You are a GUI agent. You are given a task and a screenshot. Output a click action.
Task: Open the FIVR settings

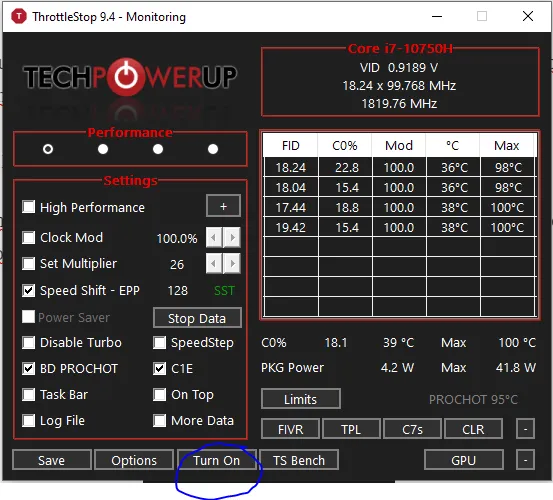[x=290, y=429]
